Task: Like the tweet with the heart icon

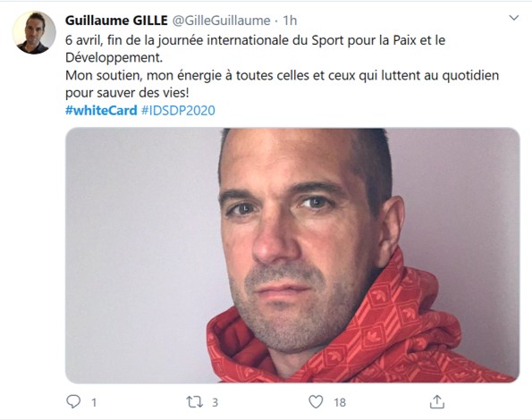Action: 316,402
